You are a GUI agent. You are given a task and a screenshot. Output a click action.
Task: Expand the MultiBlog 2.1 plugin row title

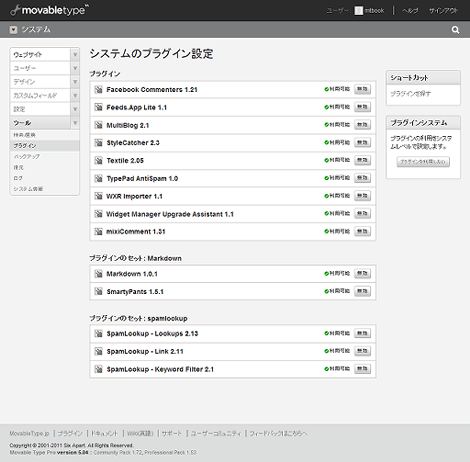coord(128,125)
